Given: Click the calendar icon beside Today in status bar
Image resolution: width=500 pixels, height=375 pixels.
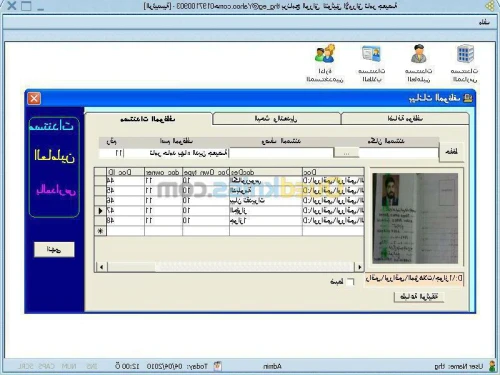Looking at the screenshot, I should [217, 366].
